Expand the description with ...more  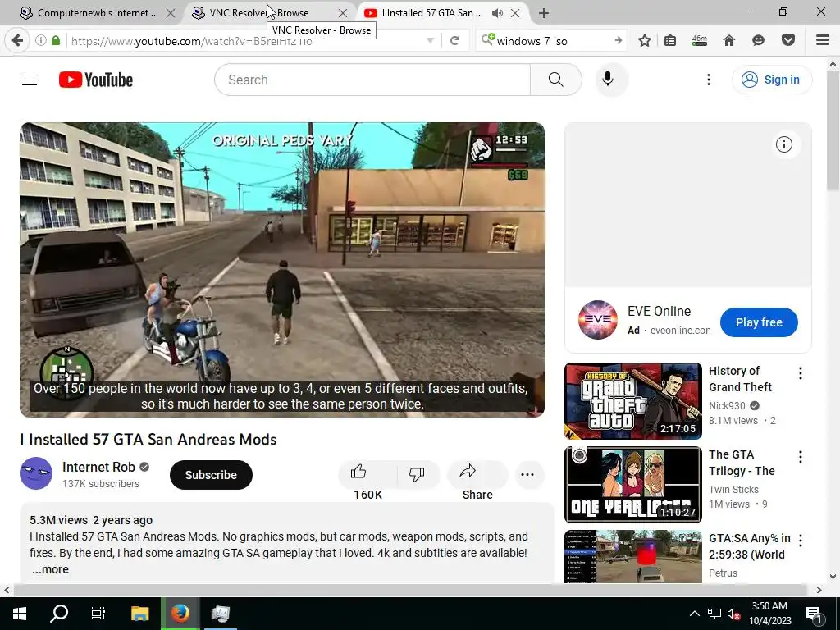[50, 569]
